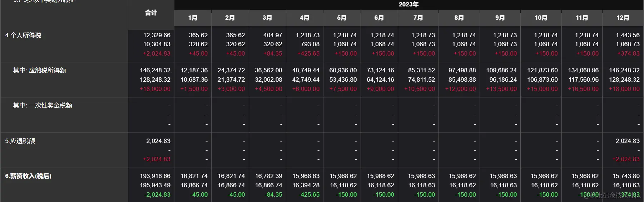Click the green difference -425.65

(x=309, y=194)
